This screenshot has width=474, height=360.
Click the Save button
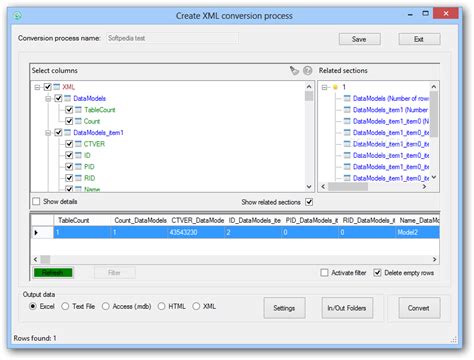pyautogui.click(x=359, y=39)
